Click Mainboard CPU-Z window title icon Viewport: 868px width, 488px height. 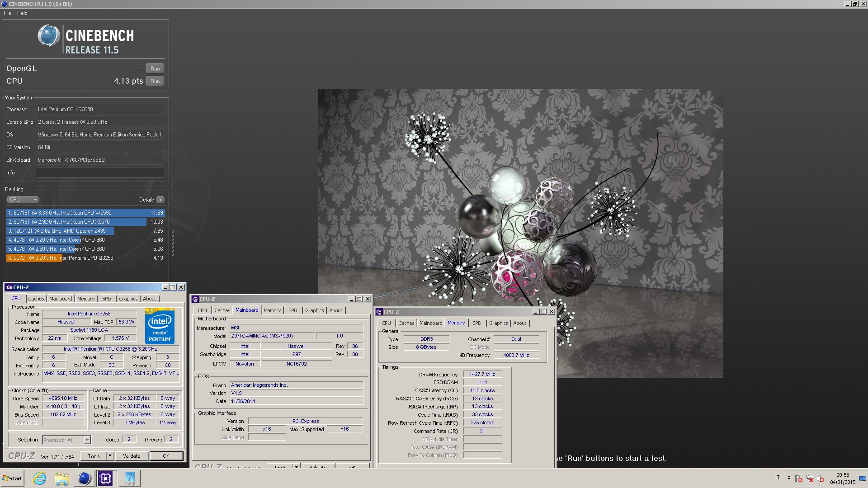(195, 299)
